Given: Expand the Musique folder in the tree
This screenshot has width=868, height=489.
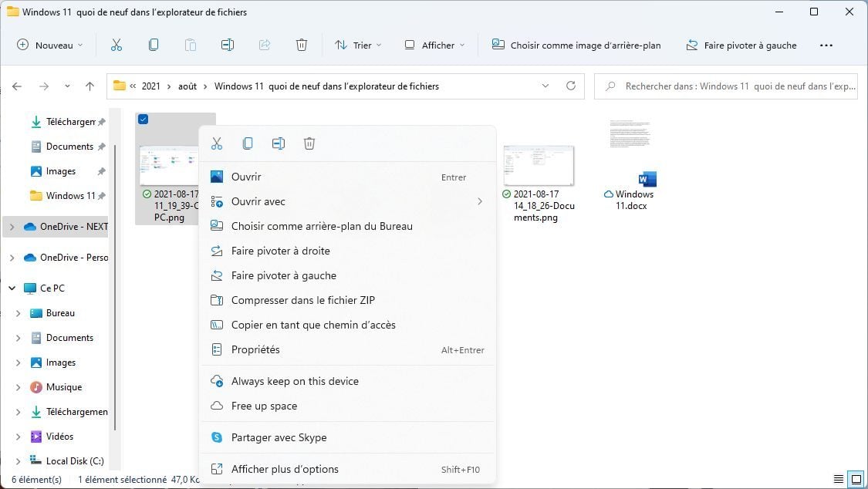Looking at the screenshot, I should pyautogui.click(x=19, y=387).
